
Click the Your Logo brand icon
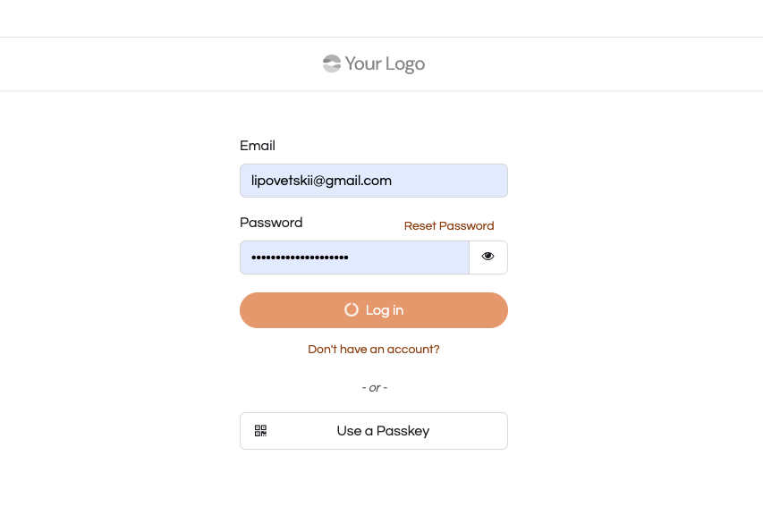[x=332, y=63]
